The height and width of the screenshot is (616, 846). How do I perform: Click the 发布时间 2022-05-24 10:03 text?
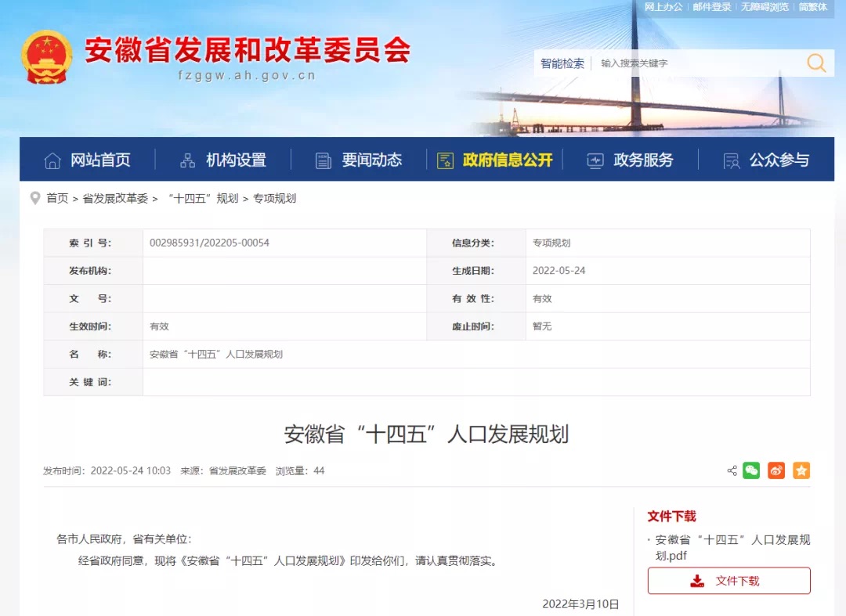[107, 470]
